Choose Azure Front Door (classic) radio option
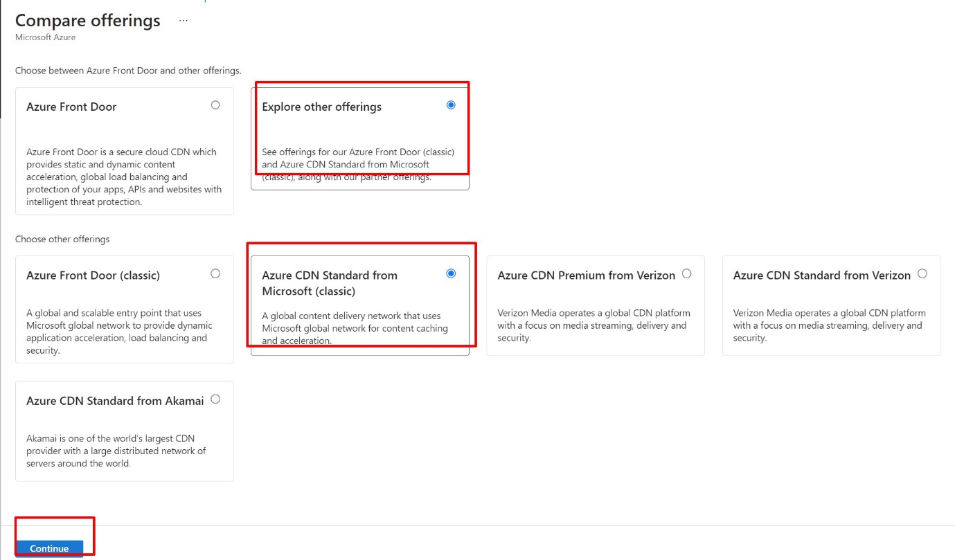Viewport: 955px width, 560px height. (215, 273)
